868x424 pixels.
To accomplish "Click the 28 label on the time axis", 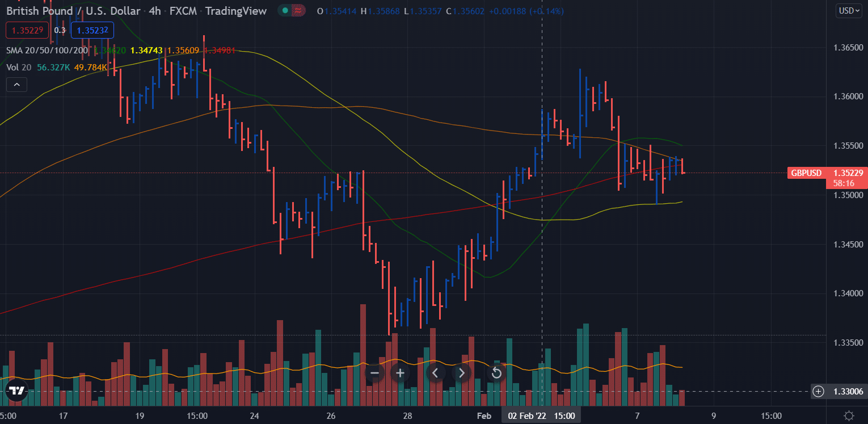I will click(407, 416).
